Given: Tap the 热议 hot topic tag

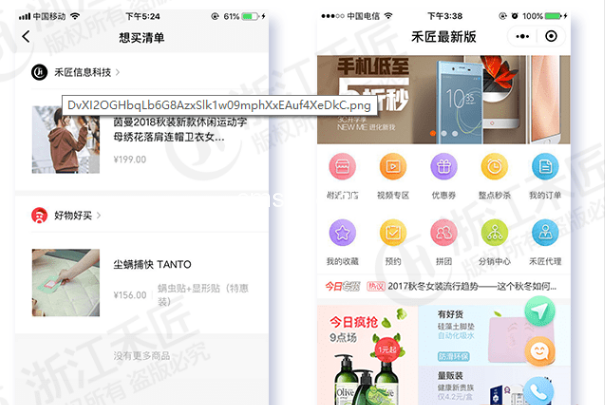Looking at the screenshot, I should click(x=375, y=286).
